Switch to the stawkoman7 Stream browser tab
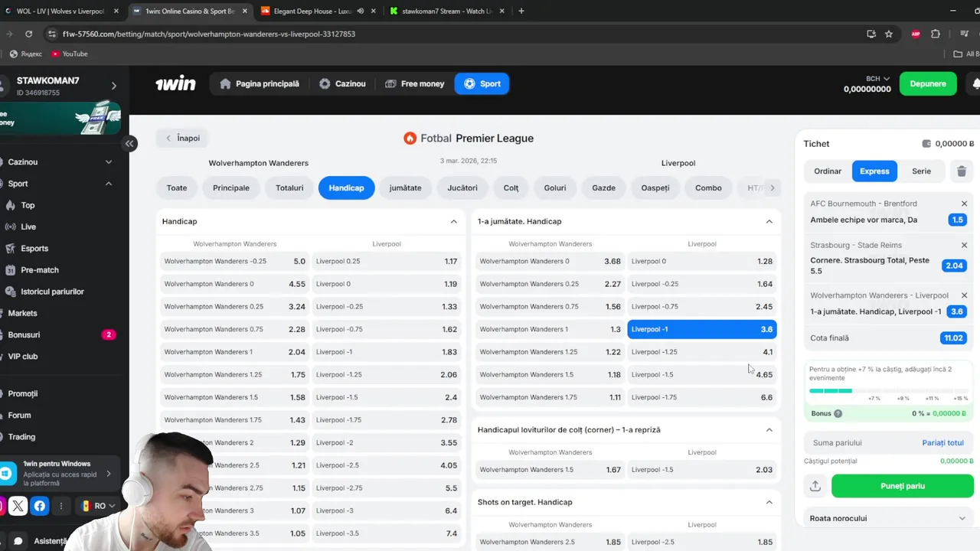980x551 pixels. click(446, 11)
